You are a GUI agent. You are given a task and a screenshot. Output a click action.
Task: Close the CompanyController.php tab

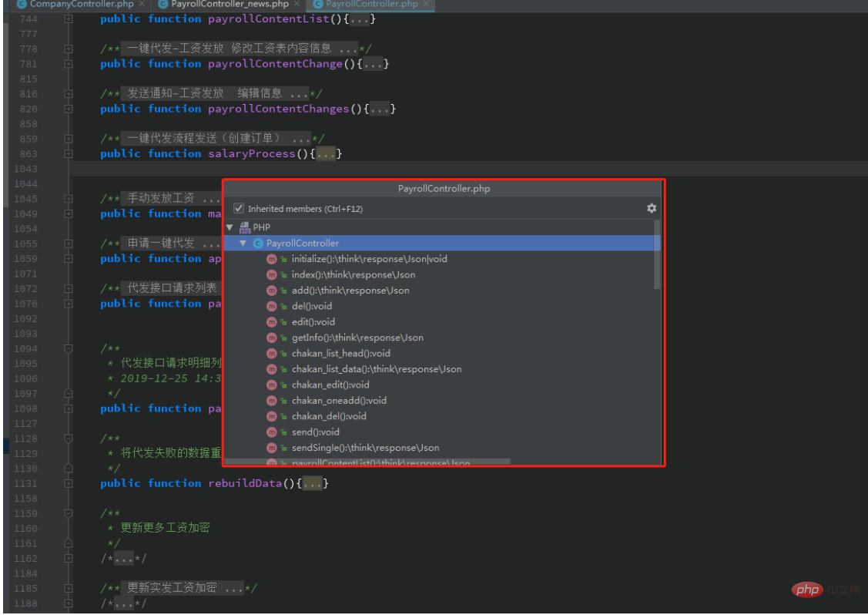click(142, 4)
